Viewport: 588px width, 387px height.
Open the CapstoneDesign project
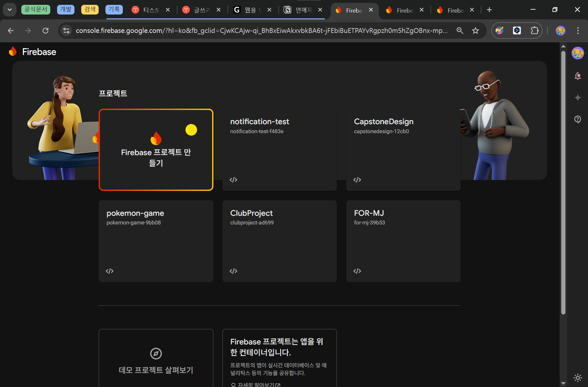403,150
